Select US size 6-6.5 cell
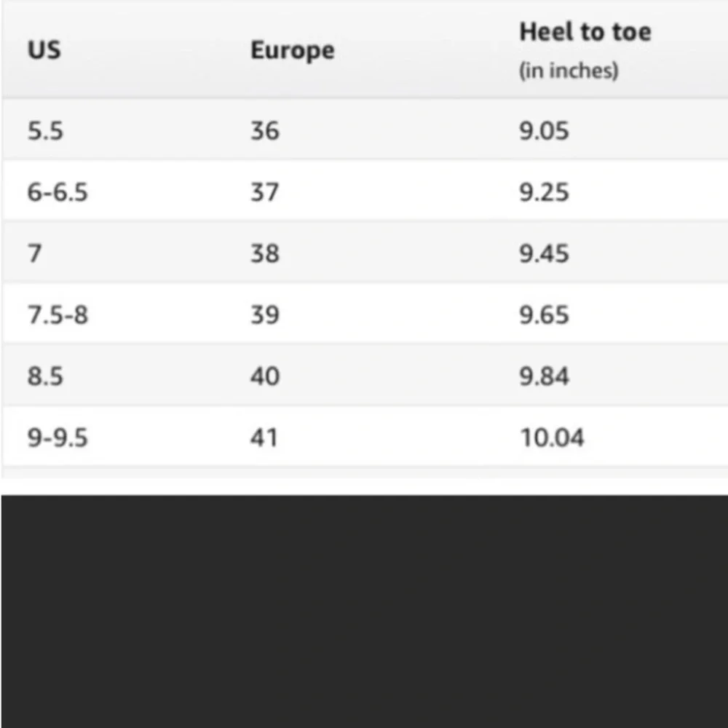Image resolution: width=728 pixels, height=728 pixels. pyautogui.click(x=58, y=191)
